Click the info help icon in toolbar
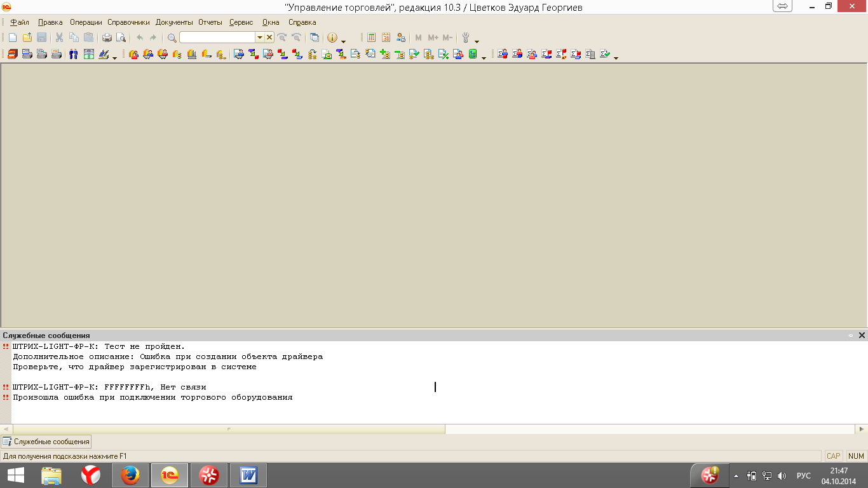 coord(332,37)
